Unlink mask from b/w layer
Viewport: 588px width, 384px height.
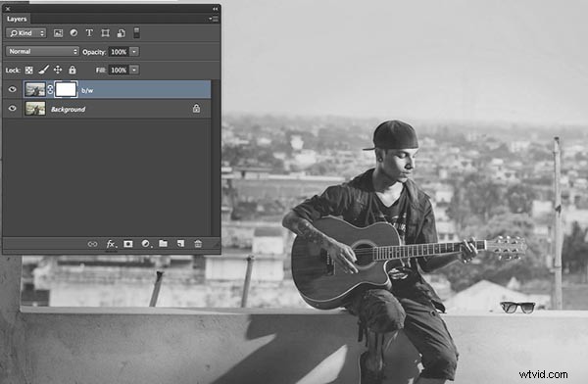[x=50, y=89]
